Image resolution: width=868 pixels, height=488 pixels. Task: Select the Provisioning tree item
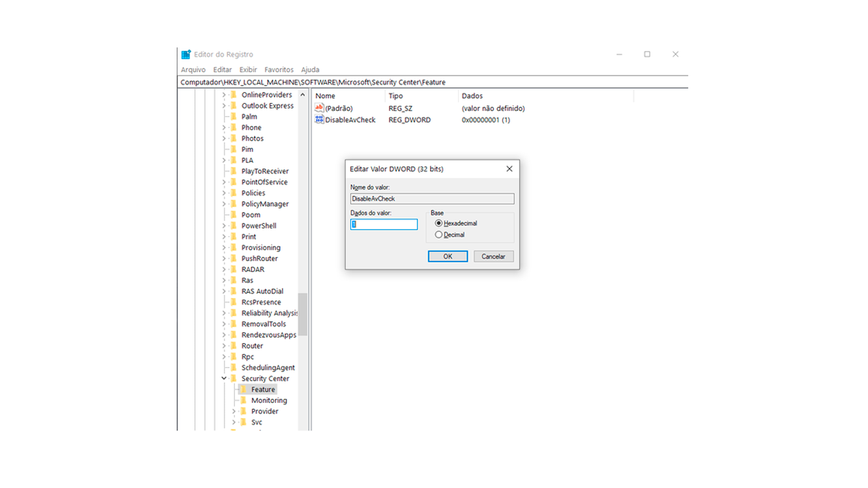point(261,248)
